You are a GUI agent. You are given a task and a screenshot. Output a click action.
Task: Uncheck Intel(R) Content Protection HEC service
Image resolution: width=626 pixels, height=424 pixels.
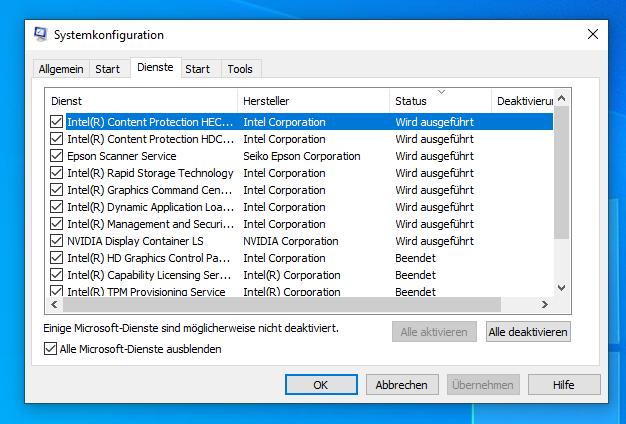[57, 122]
